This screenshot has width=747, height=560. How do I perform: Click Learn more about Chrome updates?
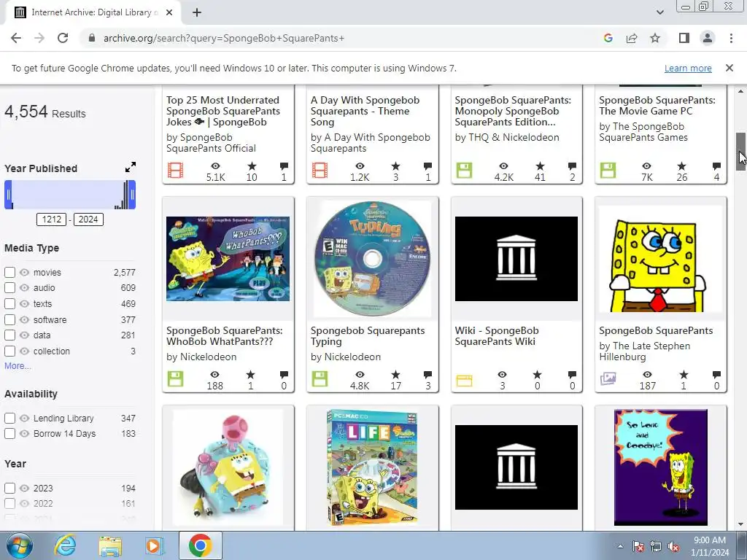coord(688,68)
